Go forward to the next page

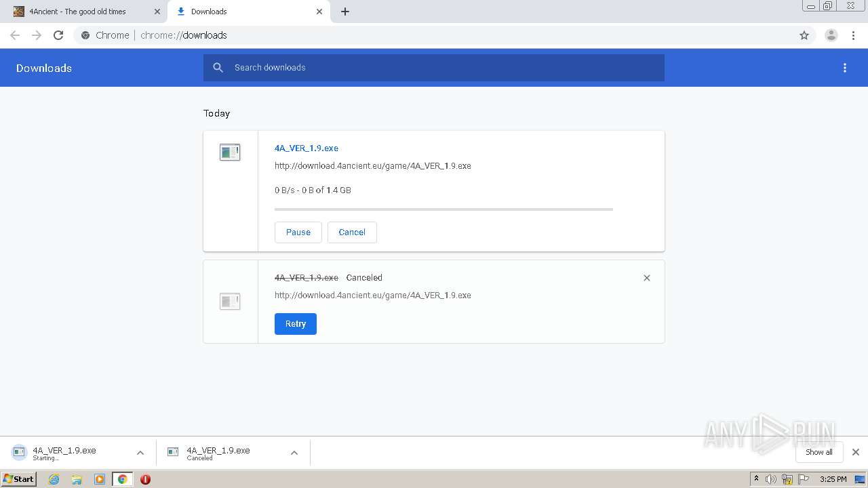coord(37,35)
